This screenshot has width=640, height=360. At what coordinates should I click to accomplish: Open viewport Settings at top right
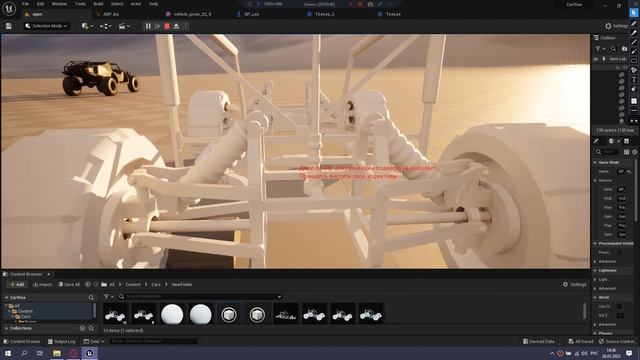[x=616, y=26]
